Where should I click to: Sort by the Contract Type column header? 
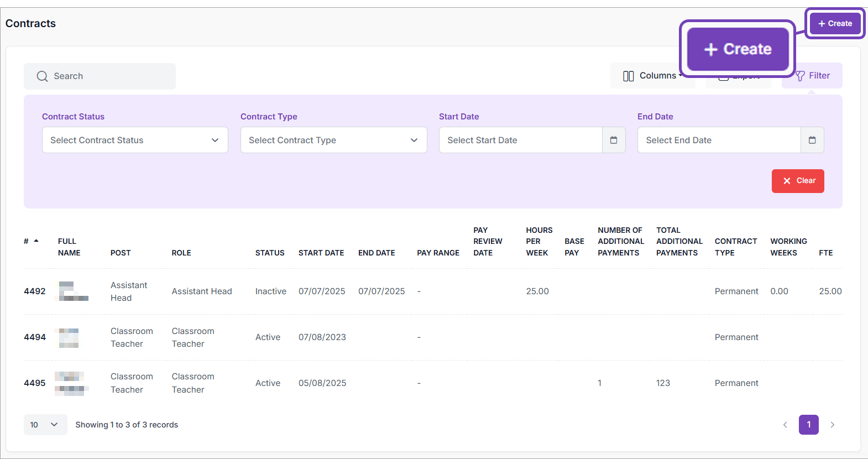click(x=735, y=247)
